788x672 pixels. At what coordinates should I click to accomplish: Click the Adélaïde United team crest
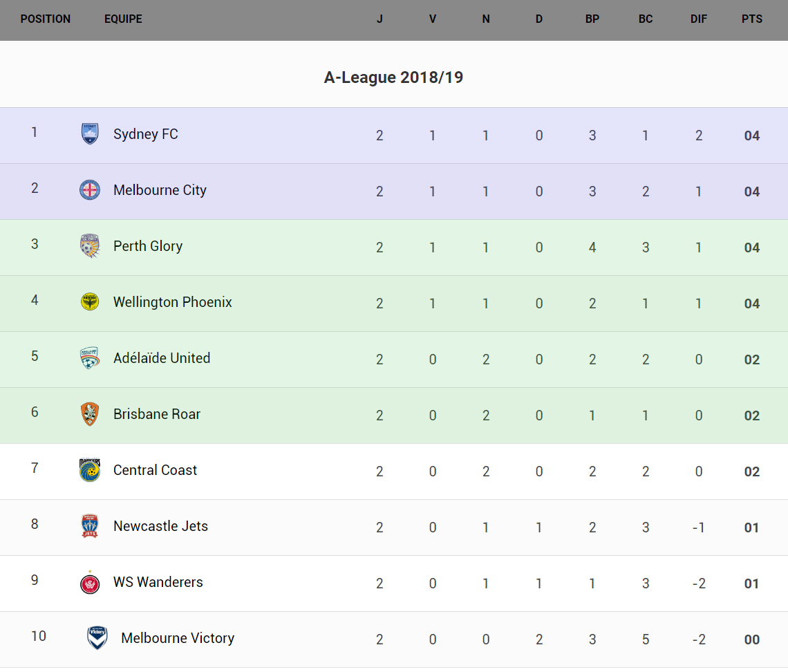pyautogui.click(x=90, y=358)
